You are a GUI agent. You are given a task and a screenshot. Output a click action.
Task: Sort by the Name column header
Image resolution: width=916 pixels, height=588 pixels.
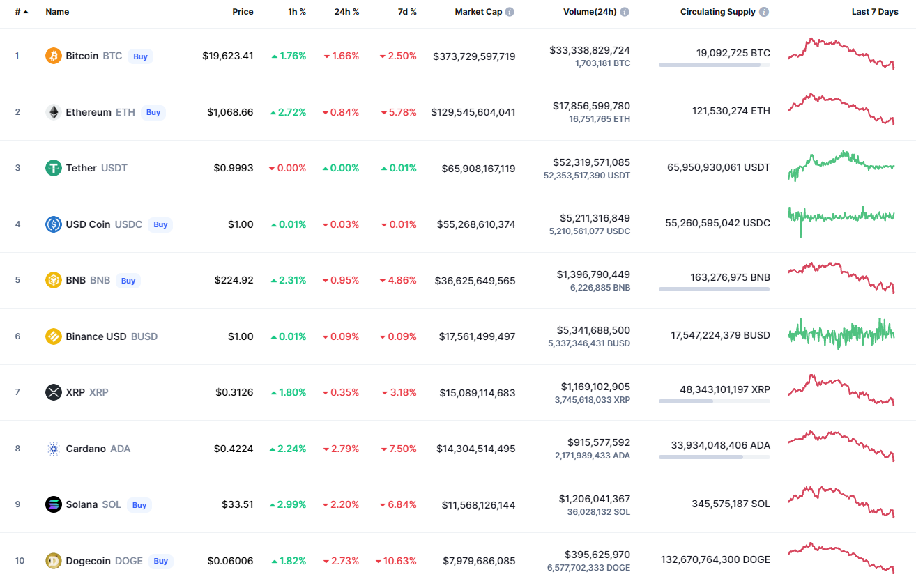coord(57,12)
